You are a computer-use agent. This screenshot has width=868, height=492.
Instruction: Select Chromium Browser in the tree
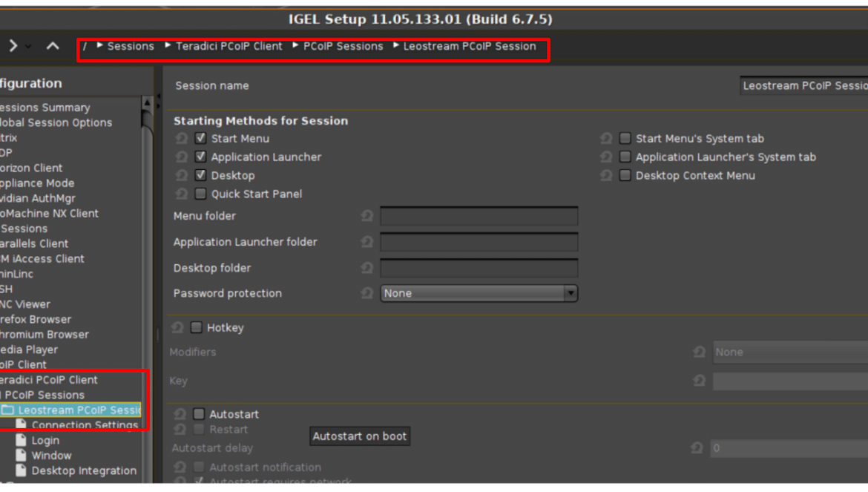point(45,334)
